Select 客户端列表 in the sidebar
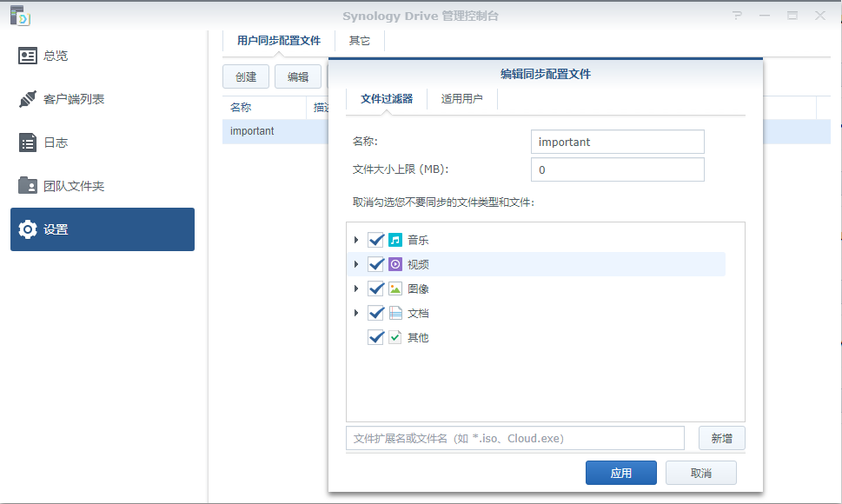 pyautogui.click(x=103, y=99)
